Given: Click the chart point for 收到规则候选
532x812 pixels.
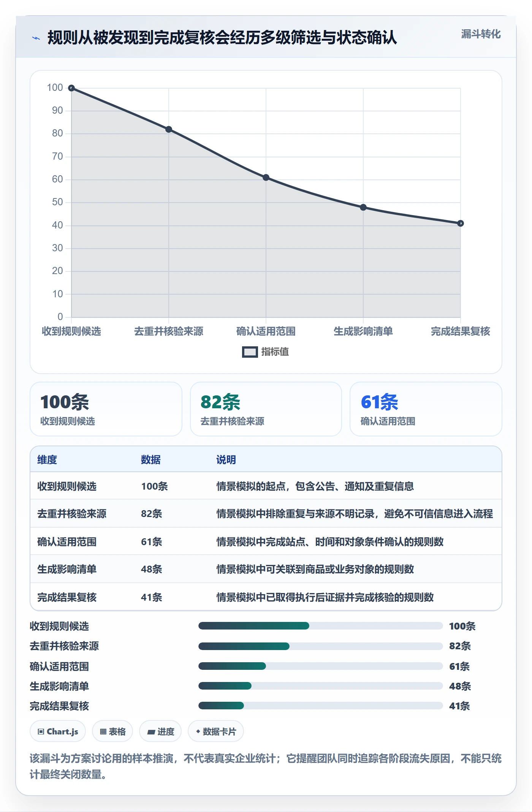Looking at the screenshot, I should coord(71,88).
